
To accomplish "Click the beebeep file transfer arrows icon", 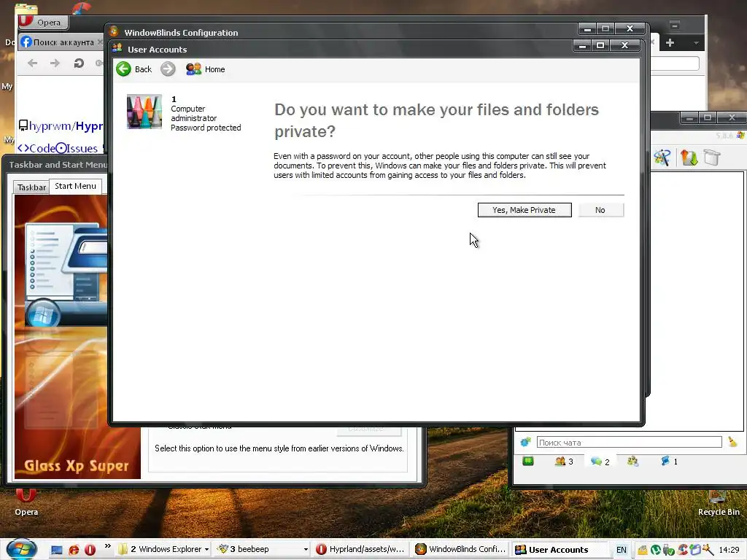I will [689, 157].
